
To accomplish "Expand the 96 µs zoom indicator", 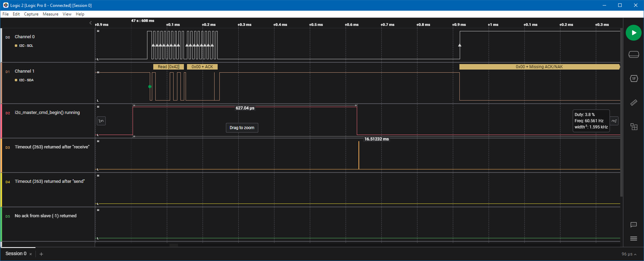I will (x=629, y=254).
